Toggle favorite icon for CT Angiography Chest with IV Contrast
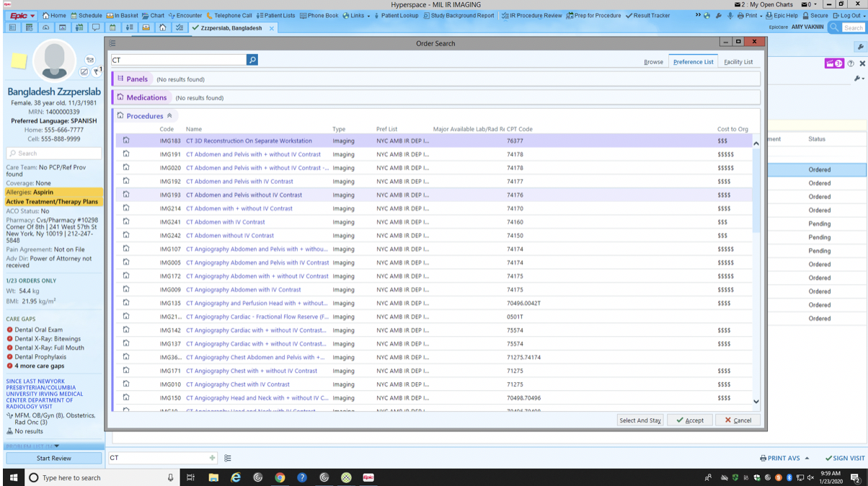Viewport: 868px width, 486px height. 126,384
